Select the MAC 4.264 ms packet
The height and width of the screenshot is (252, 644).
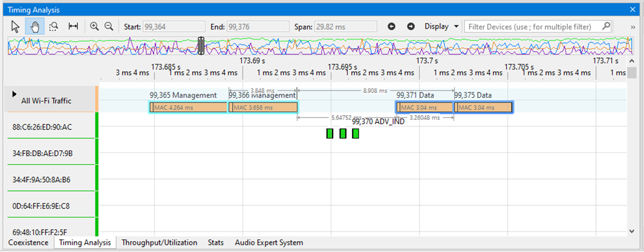pos(189,107)
